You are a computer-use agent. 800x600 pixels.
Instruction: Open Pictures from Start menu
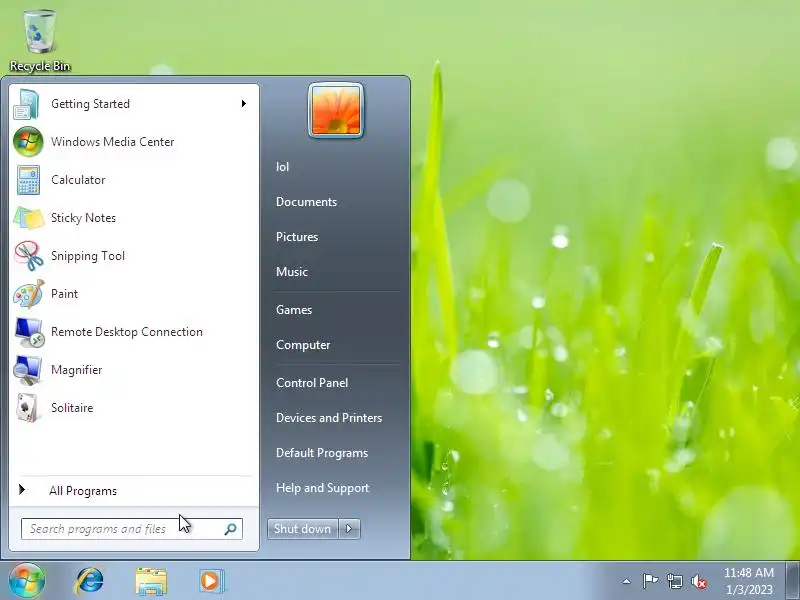pyautogui.click(x=296, y=237)
